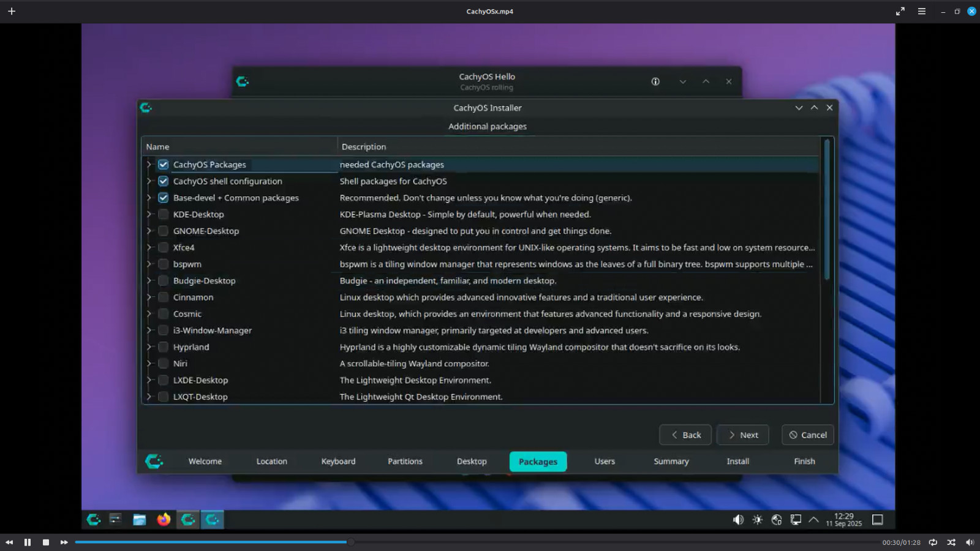The width and height of the screenshot is (980, 551).
Task: Go to the Desktop step
Action: point(472,461)
